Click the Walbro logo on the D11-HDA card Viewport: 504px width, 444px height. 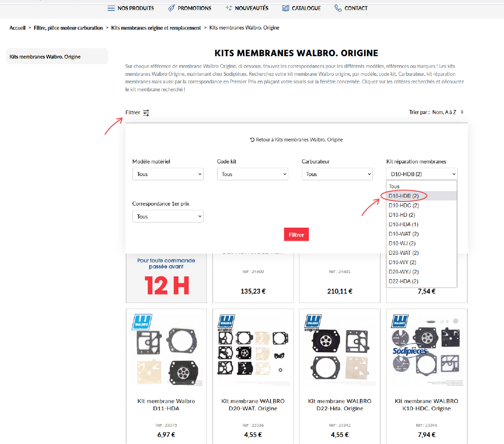point(142,322)
